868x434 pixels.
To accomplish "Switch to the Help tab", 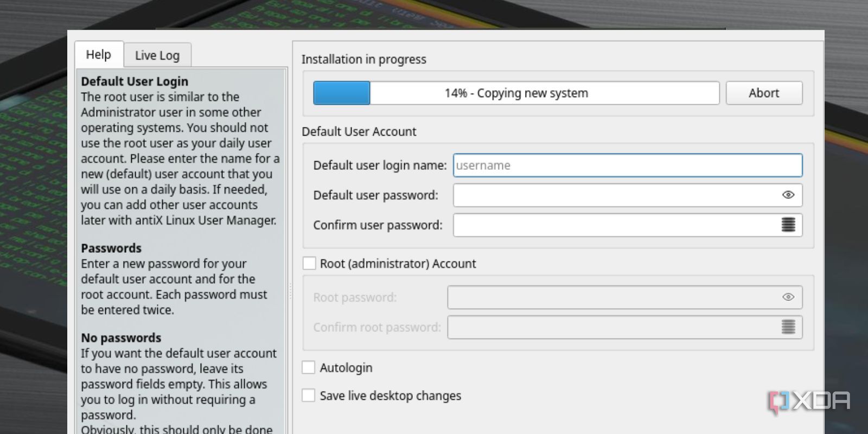I will point(99,55).
